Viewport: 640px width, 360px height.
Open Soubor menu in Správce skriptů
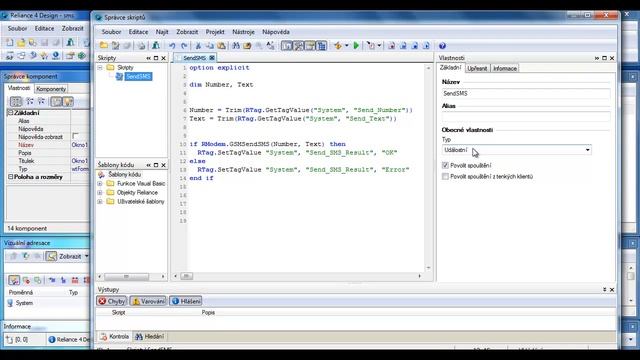111,32
